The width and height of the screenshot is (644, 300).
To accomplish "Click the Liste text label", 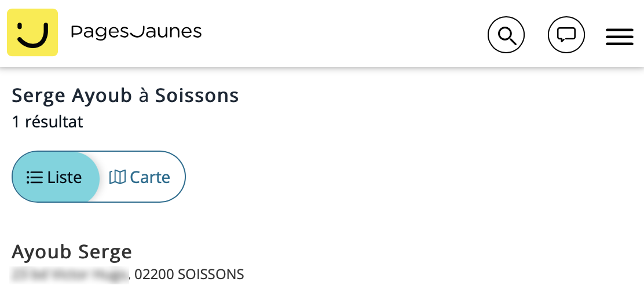I will click(x=64, y=177).
